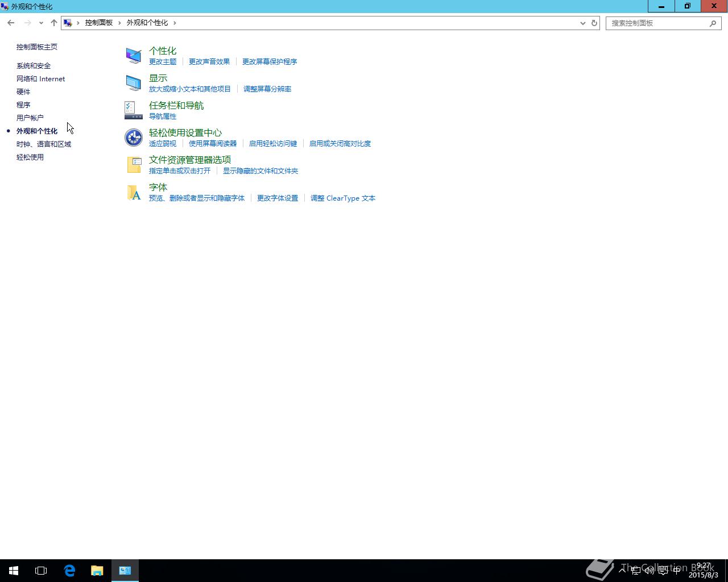Open the Windows Start menu
728x582 pixels.
(x=14, y=571)
